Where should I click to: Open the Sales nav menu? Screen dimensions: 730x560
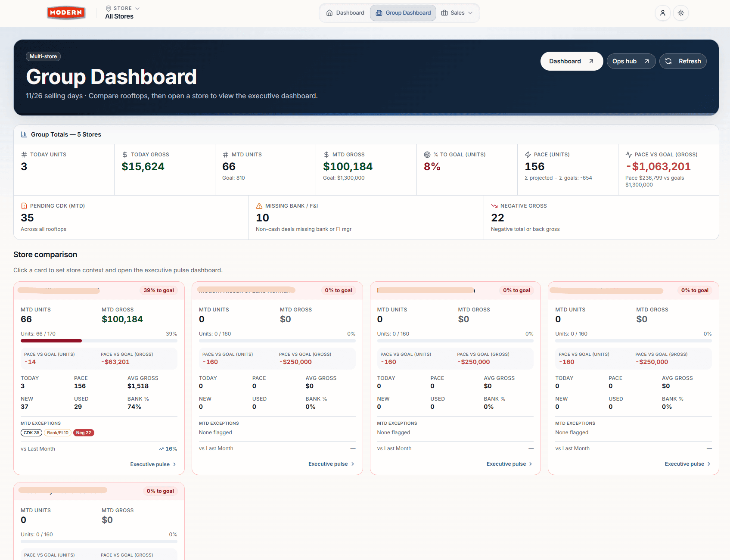[x=457, y=13]
